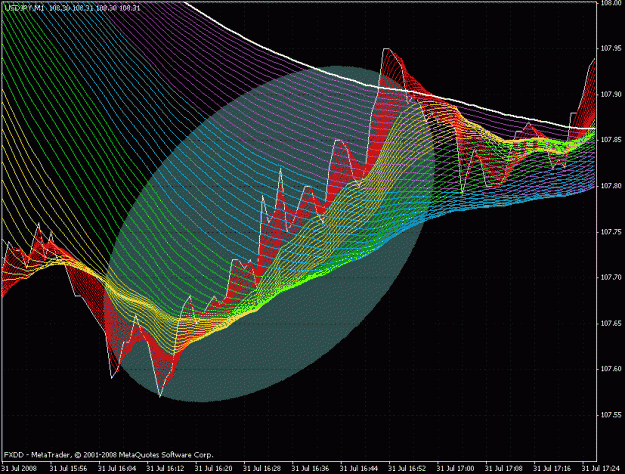The image size is (625, 474).
Task: Click the 107.80 price axis label
Action: click(x=611, y=186)
